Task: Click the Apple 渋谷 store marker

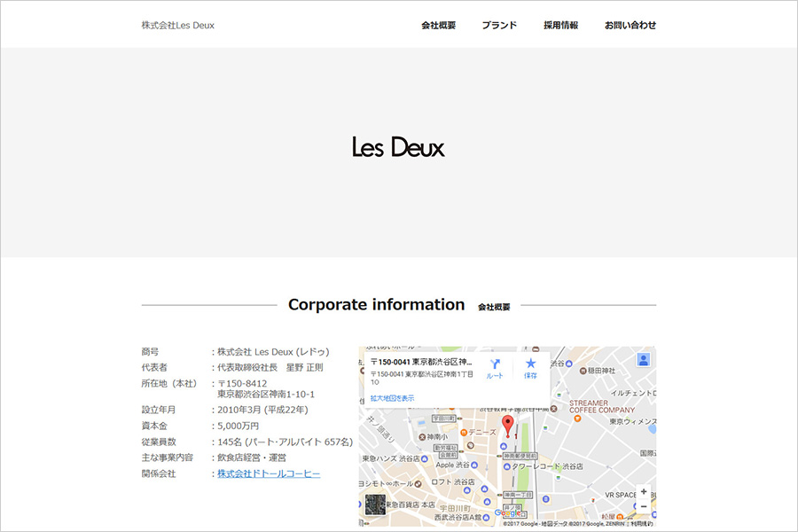Action: coord(474,465)
